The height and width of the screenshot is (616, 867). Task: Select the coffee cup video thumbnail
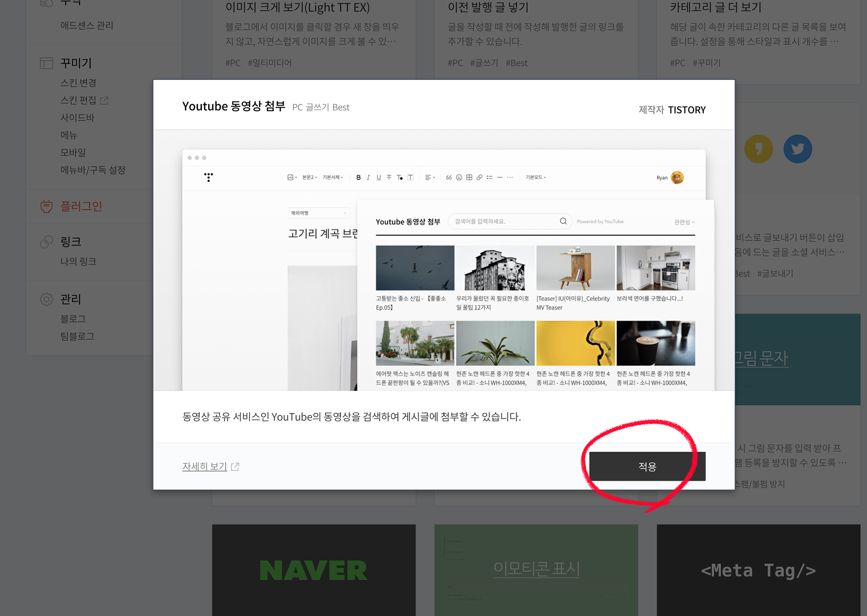(656, 343)
